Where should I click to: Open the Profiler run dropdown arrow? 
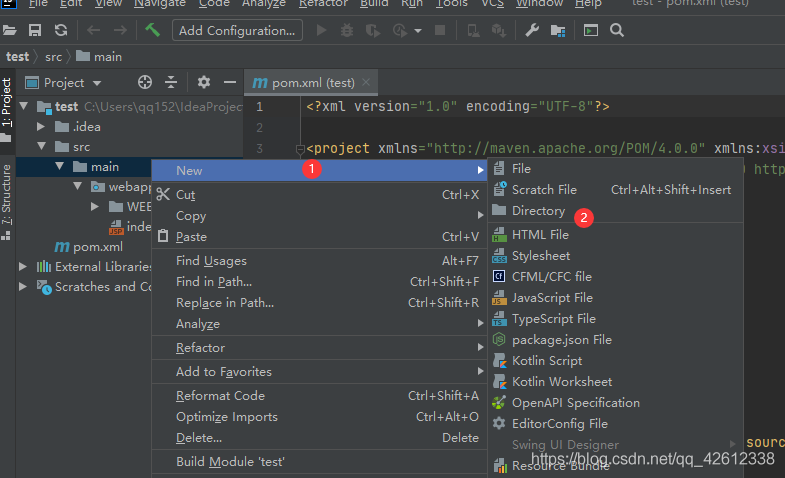pyautogui.click(x=418, y=31)
